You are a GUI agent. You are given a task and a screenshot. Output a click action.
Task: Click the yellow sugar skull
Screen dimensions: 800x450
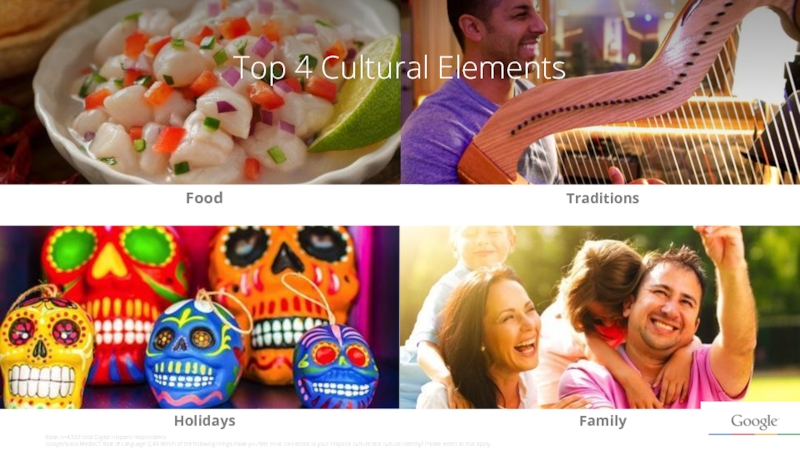[x=45, y=349]
